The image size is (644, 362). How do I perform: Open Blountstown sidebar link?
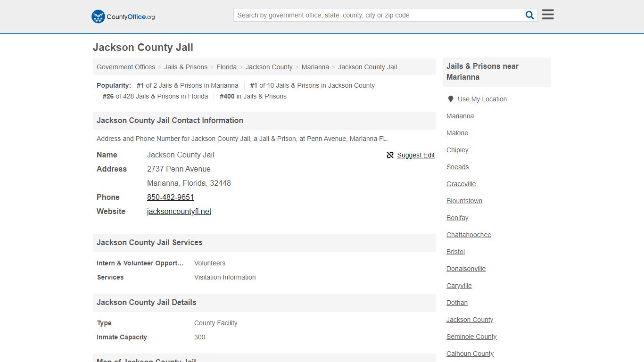tap(464, 201)
